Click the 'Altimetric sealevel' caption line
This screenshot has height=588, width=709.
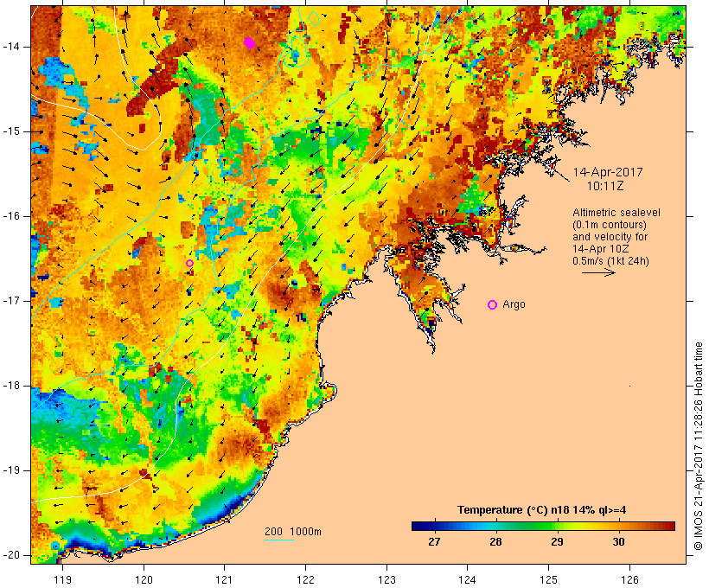pyautogui.click(x=616, y=213)
